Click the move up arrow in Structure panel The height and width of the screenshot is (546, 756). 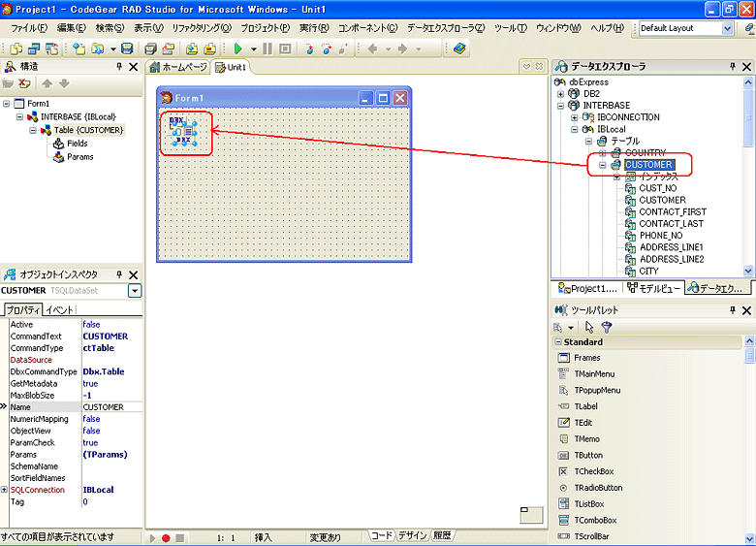tap(47, 83)
